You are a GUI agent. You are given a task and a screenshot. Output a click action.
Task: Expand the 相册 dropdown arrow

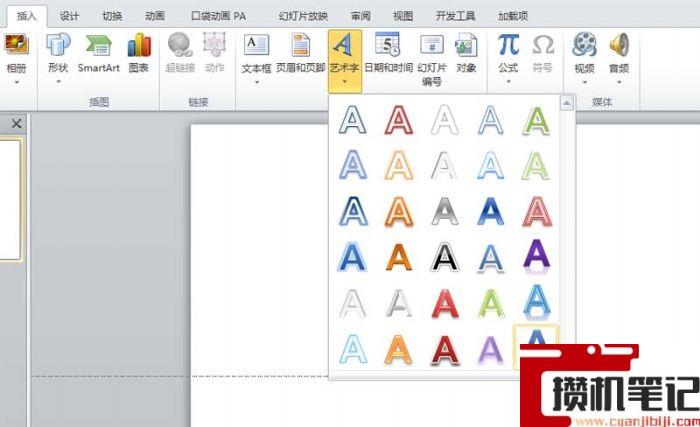(x=17, y=82)
